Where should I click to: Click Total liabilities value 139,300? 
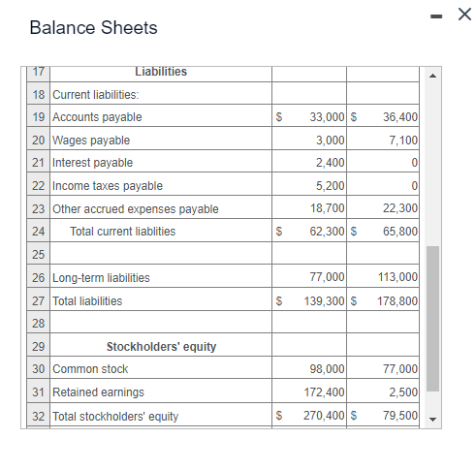click(x=324, y=301)
